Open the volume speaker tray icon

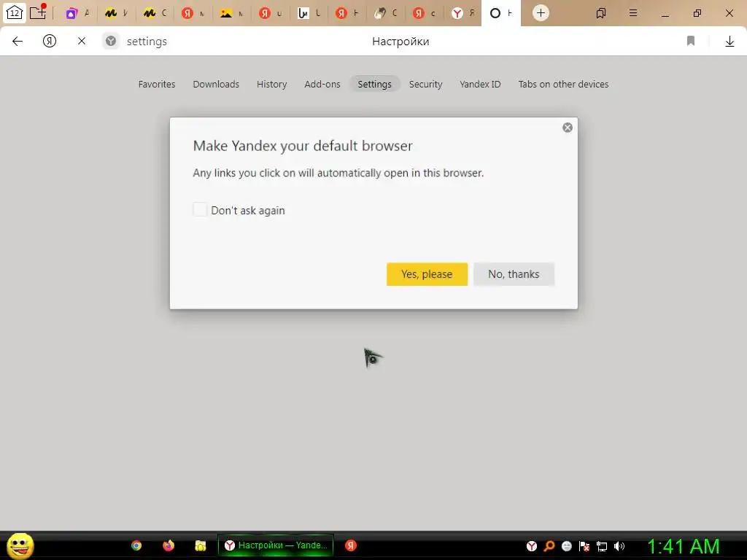619,546
